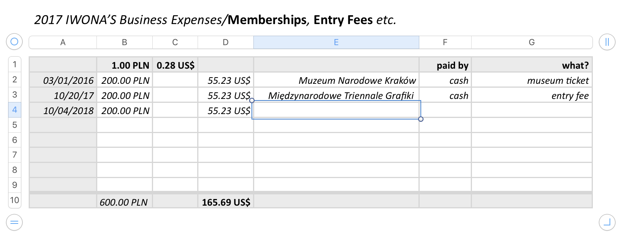The width and height of the screenshot is (644, 239).
Task: Click the 600.00 PLN total cell
Action: point(124,202)
